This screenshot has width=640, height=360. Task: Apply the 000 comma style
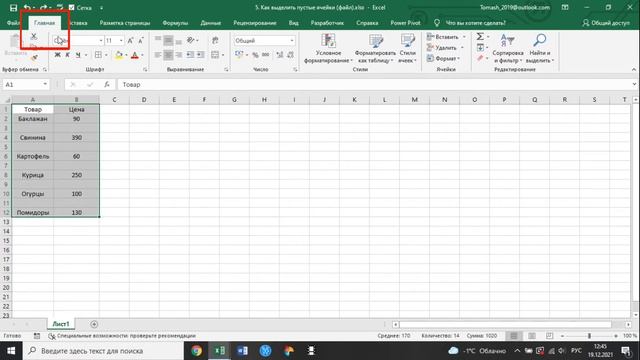click(266, 55)
